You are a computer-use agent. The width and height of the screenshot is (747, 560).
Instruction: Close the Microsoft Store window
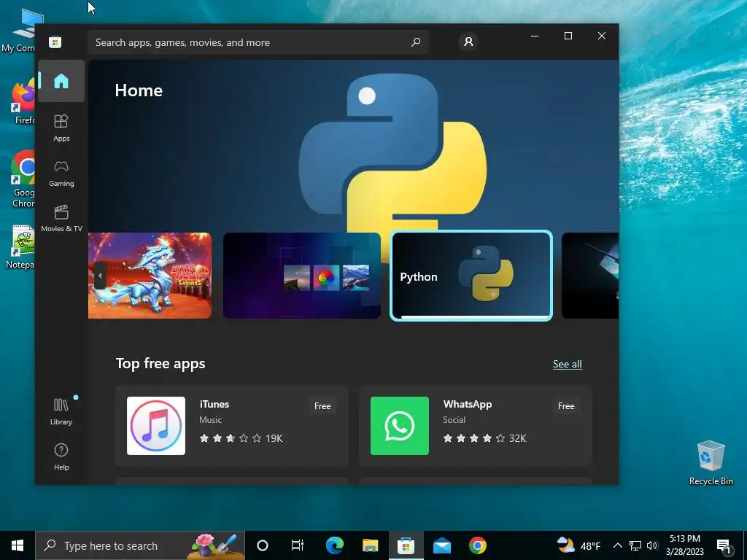tap(602, 36)
